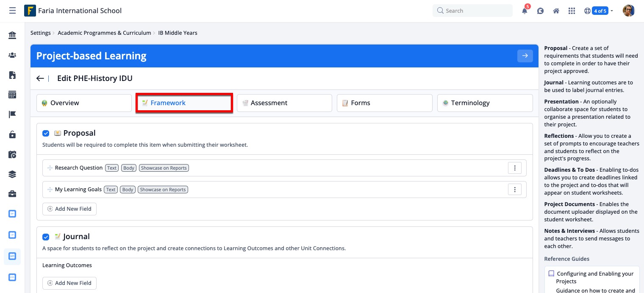Open options menu for Research Question field
644x293 pixels.
coord(514,168)
